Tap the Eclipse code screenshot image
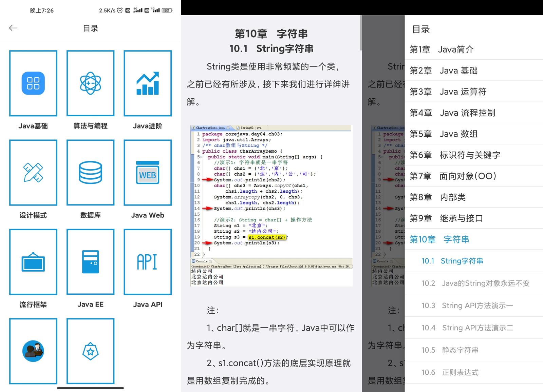543x392 pixels. point(271,205)
